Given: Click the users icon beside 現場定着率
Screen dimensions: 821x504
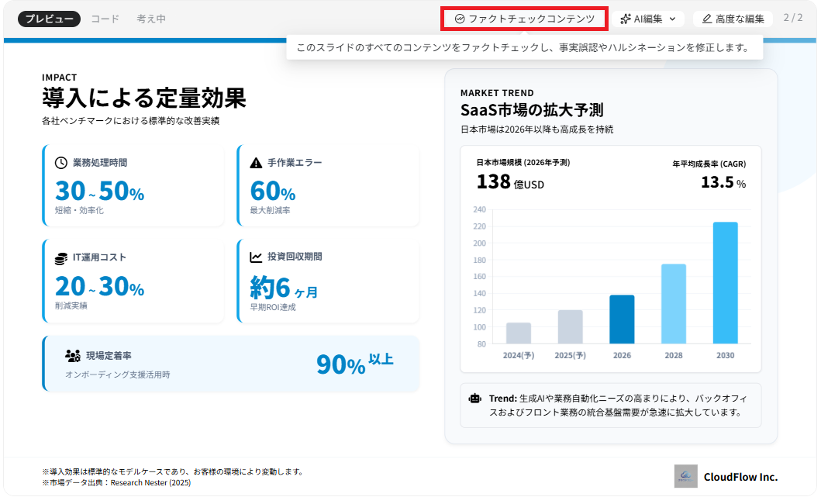Looking at the screenshot, I should coord(74,356).
